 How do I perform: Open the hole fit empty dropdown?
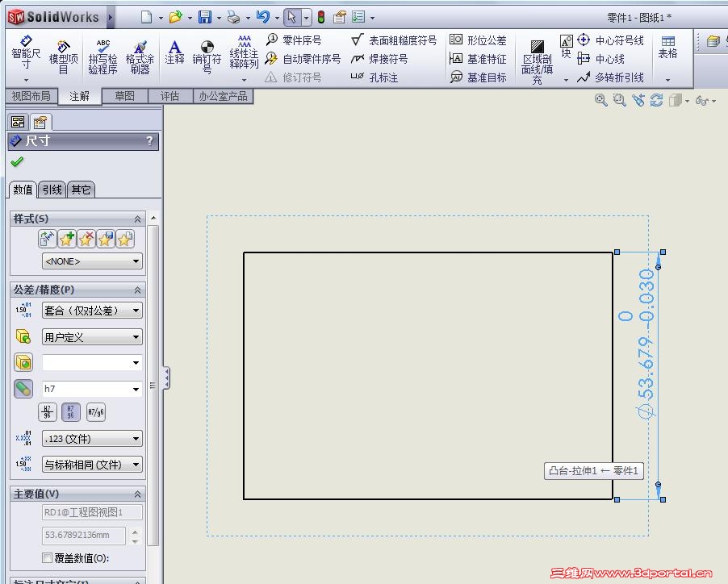coord(92,362)
